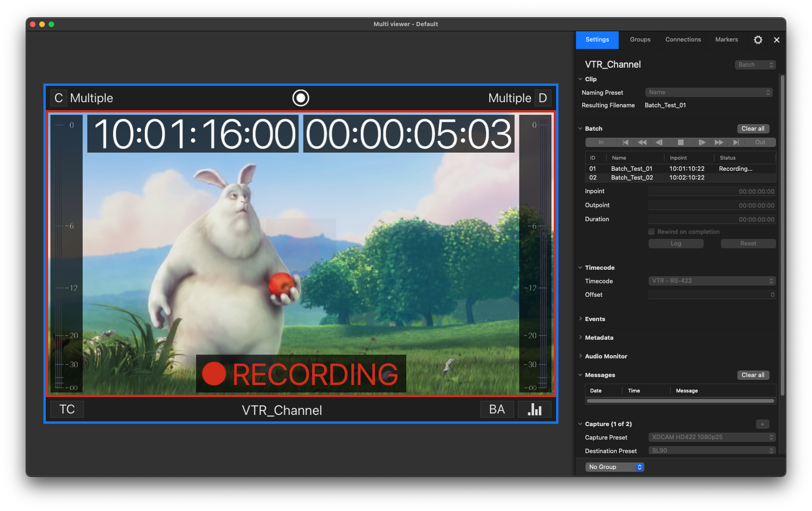The width and height of the screenshot is (812, 511).
Task: Click the Messages horizontal scrollbar
Action: click(680, 401)
